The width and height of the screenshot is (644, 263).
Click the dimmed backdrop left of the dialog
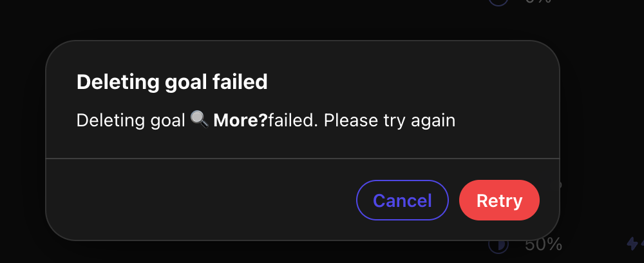[23, 140]
